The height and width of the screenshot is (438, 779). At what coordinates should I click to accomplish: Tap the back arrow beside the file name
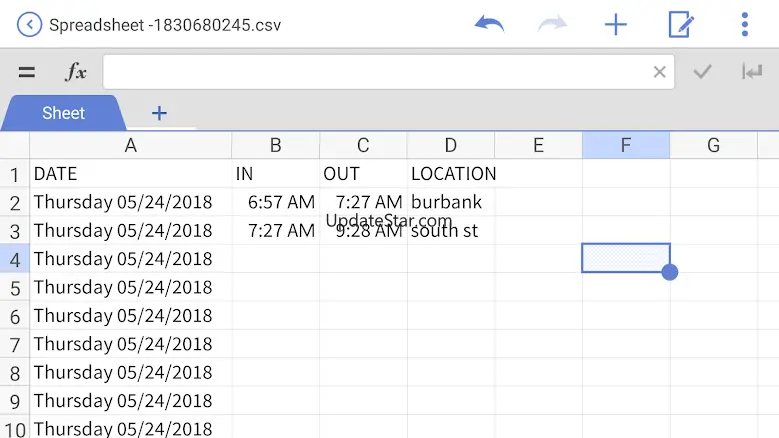(x=30, y=24)
